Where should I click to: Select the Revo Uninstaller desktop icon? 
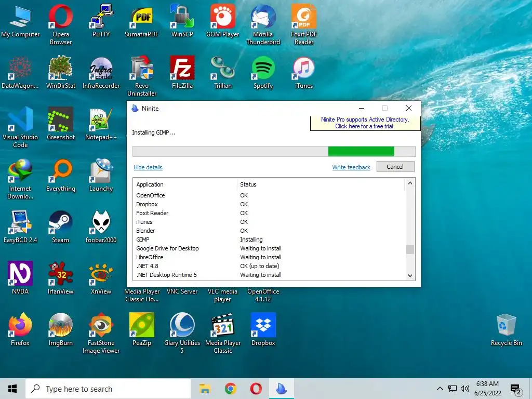click(x=141, y=76)
